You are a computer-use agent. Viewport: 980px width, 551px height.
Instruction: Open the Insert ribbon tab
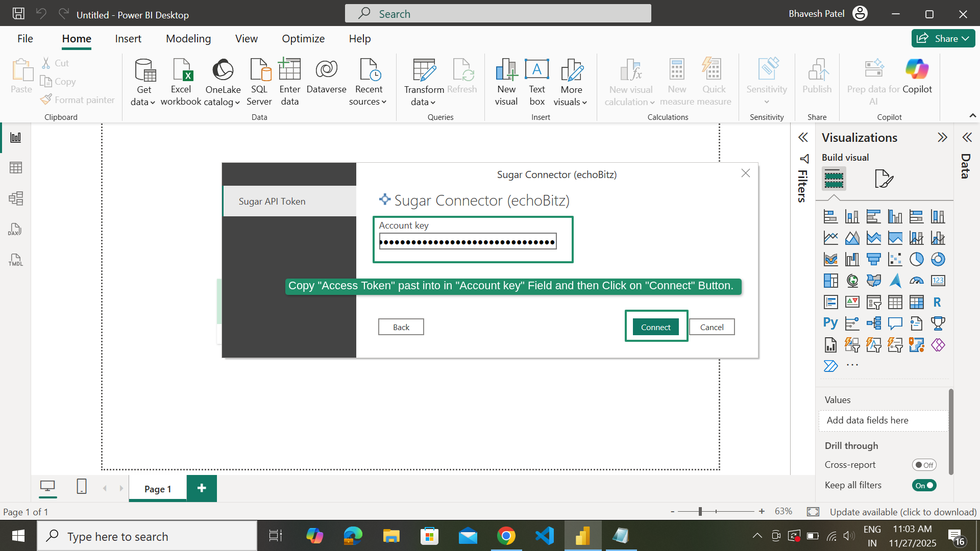point(128,38)
